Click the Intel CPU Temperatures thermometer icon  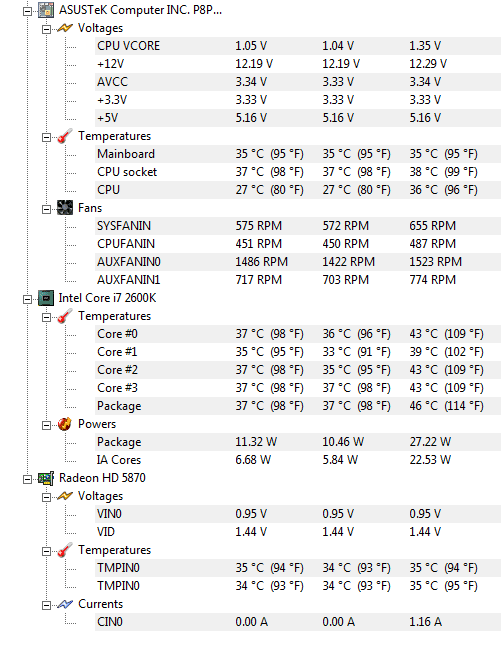tap(65, 316)
